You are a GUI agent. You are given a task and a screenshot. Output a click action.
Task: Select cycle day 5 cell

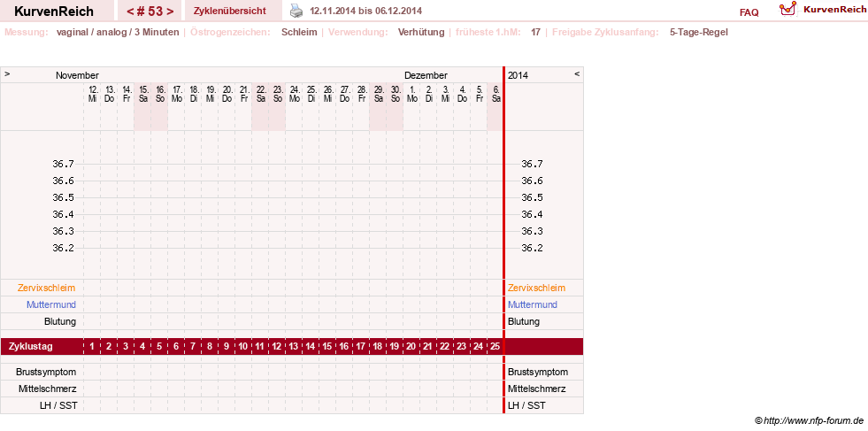(159, 347)
